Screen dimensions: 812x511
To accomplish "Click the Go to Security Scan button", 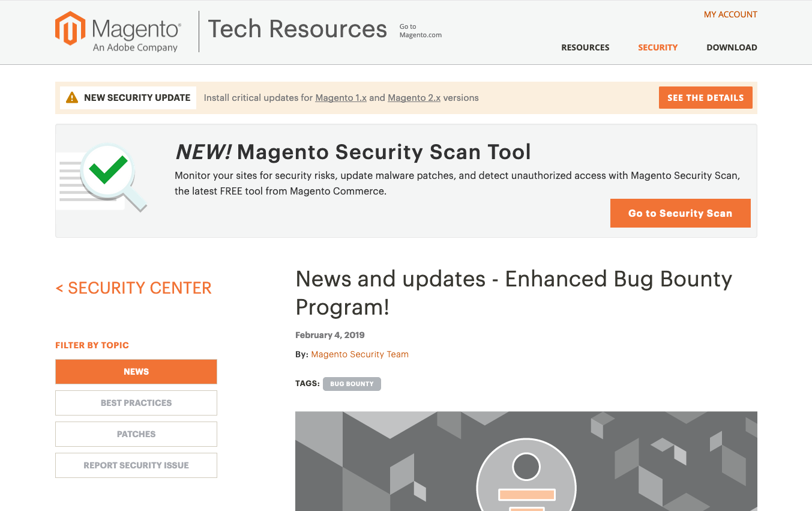I will tap(680, 213).
